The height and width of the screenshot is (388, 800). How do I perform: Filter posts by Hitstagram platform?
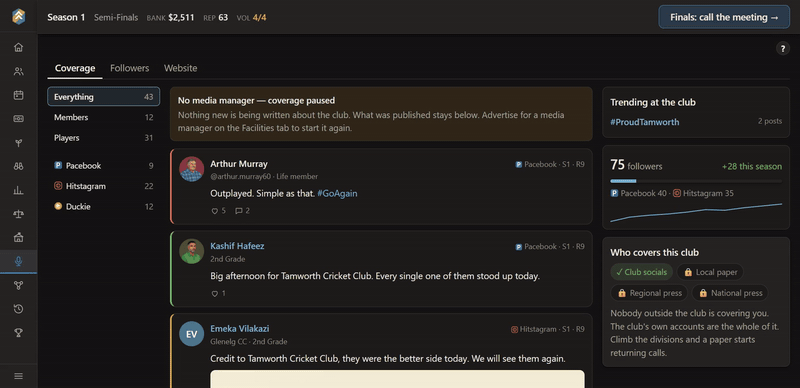tap(104, 186)
